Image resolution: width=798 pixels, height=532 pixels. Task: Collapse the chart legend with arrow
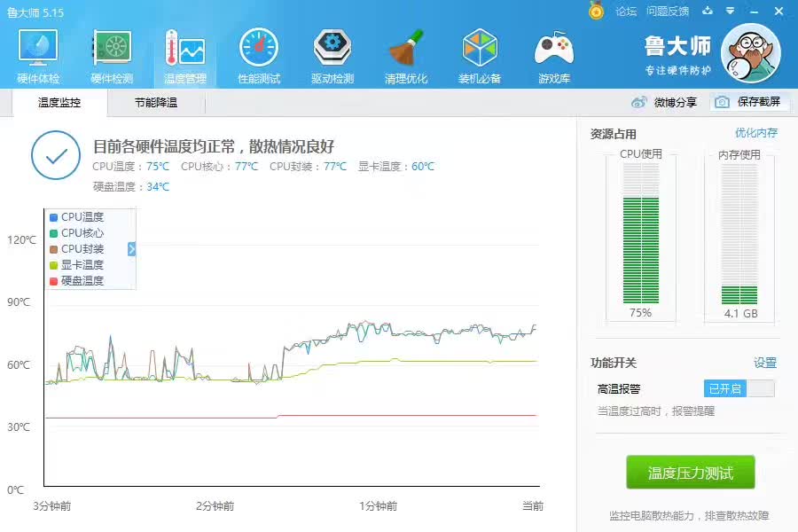click(x=132, y=249)
